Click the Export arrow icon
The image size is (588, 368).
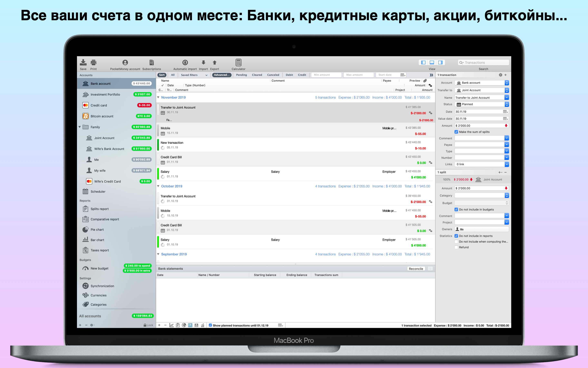pos(215,63)
